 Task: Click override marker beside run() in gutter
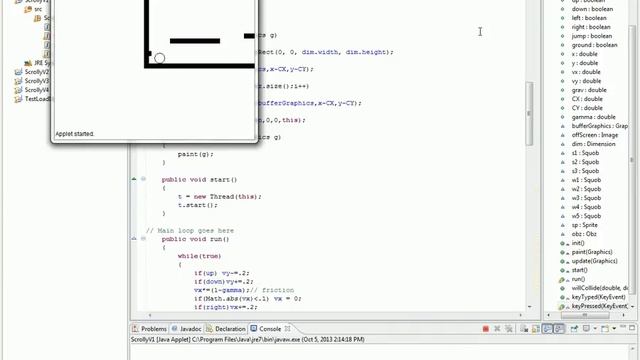point(134,238)
